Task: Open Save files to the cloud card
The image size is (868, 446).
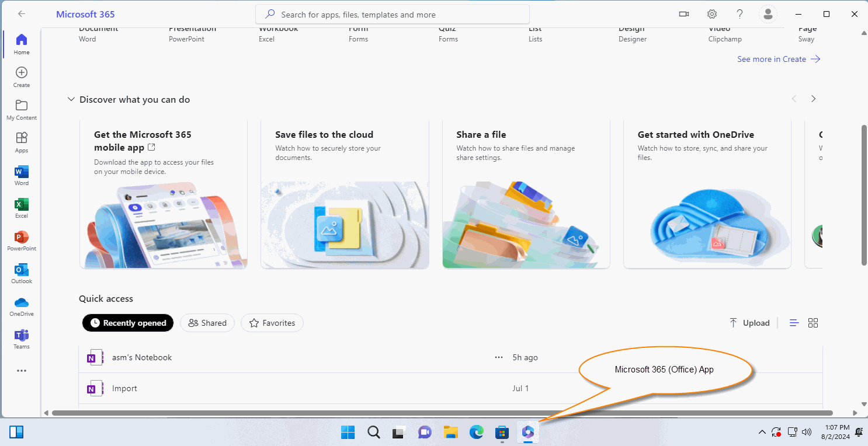Action: coord(345,194)
